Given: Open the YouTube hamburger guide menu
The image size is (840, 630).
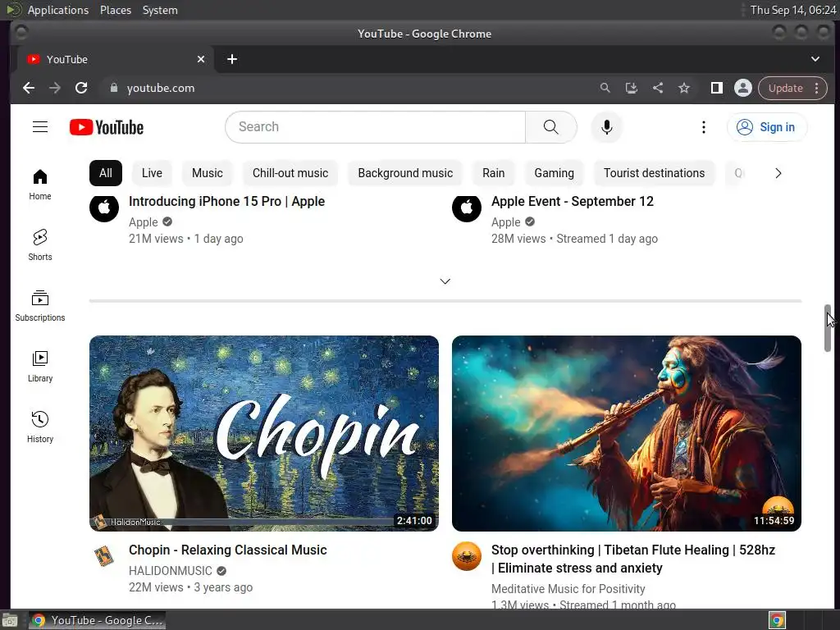Looking at the screenshot, I should pyautogui.click(x=40, y=127).
